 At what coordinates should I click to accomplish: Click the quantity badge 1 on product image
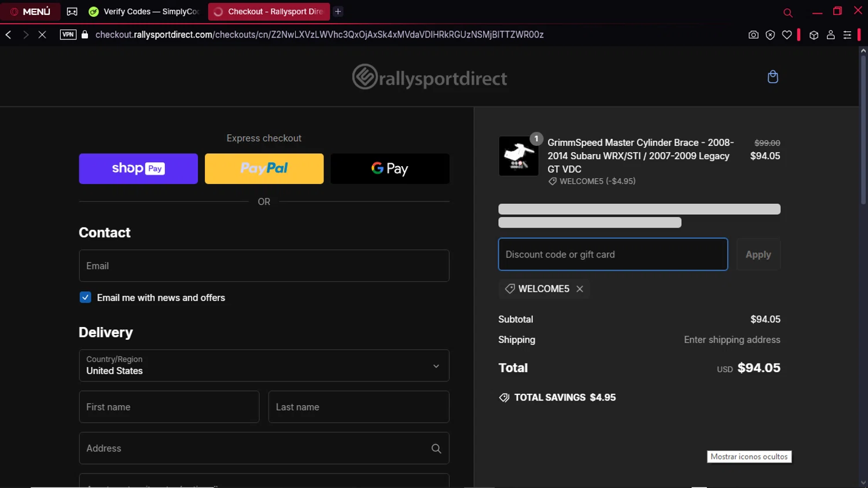[536, 139]
